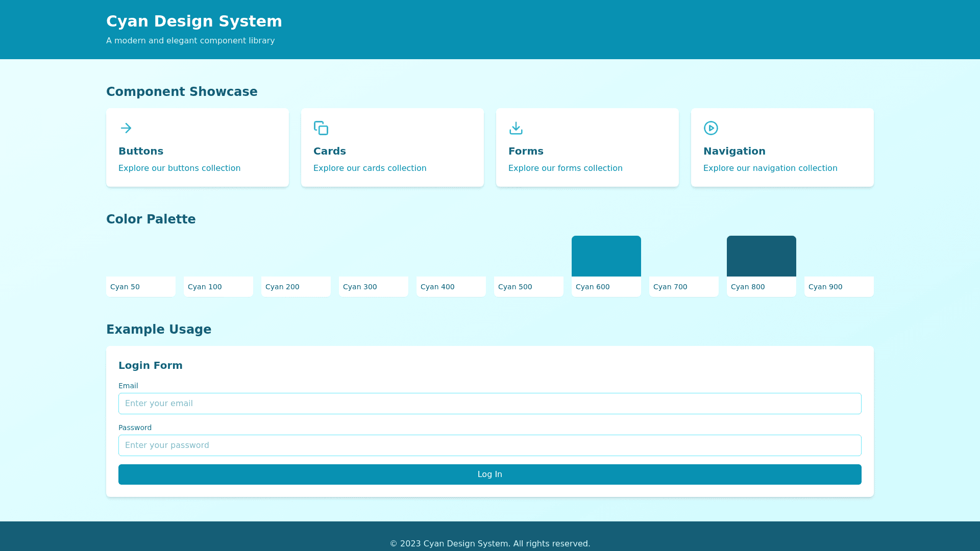Click the Cyan 900 palette label
This screenshot has width=980, height=551.
point(825,287)
